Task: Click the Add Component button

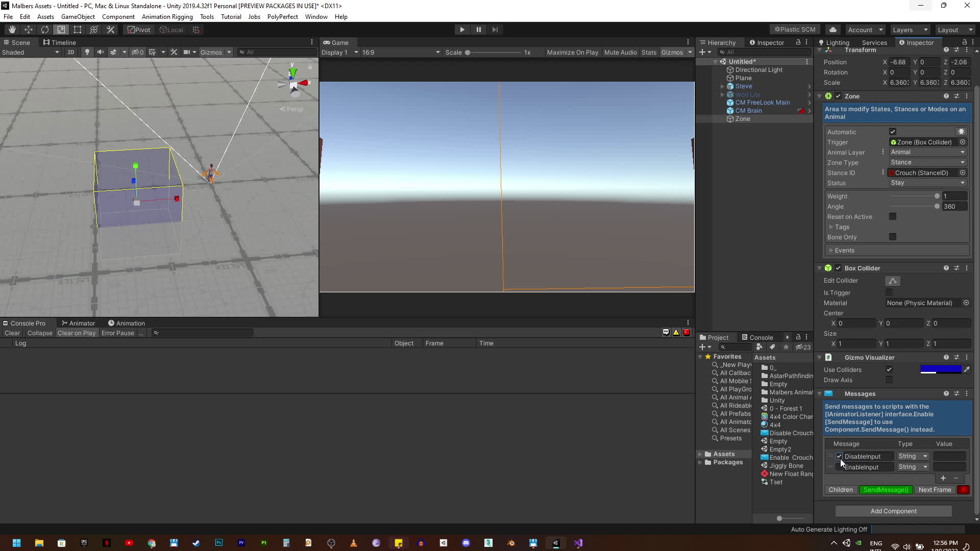Action: [x=893, y=511]
